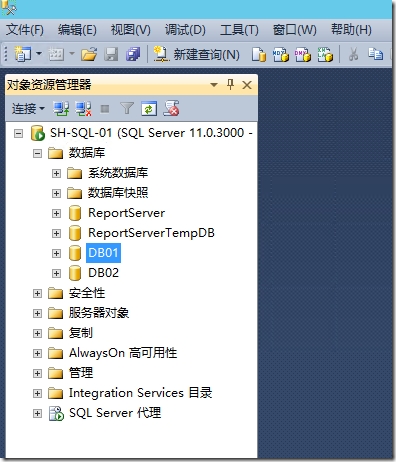396x462 pixels.
Task: Expand the AlwaysOn 高可用性 folder
Action: coord(38,354)
